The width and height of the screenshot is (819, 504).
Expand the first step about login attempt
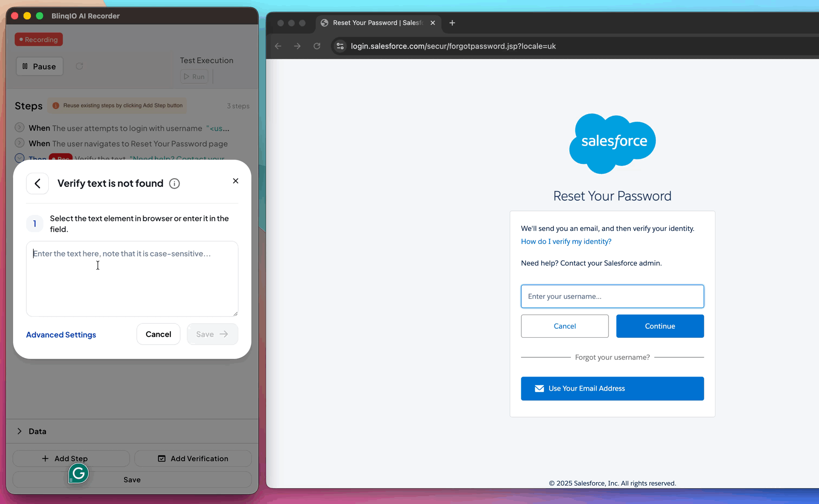click(19, 128)
